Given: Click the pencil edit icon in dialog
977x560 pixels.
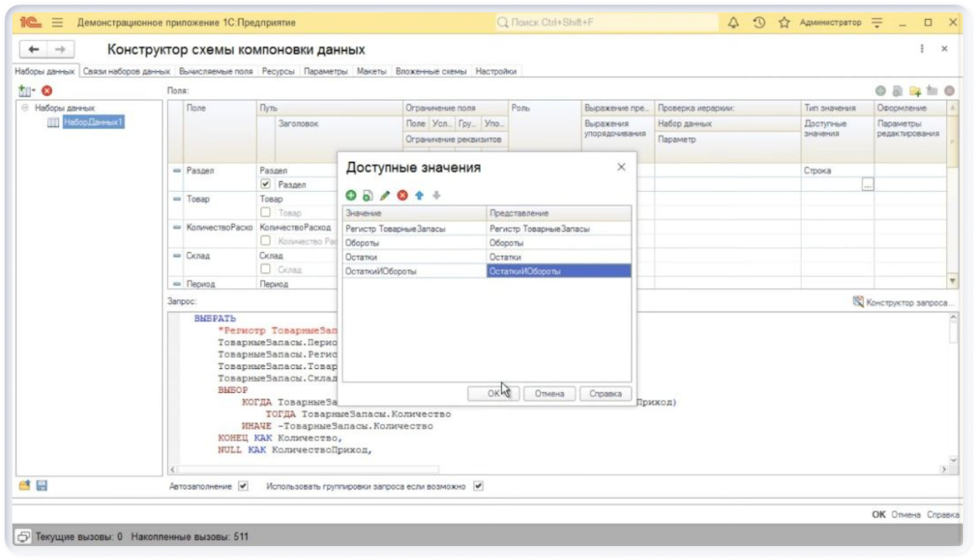Looking at the screenshot, I should 385,196.
